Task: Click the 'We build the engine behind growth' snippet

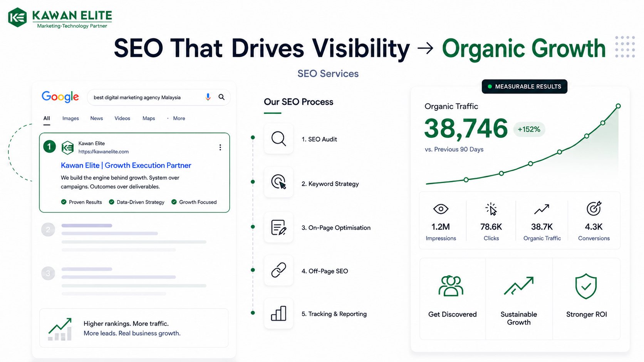Action: 120,182
